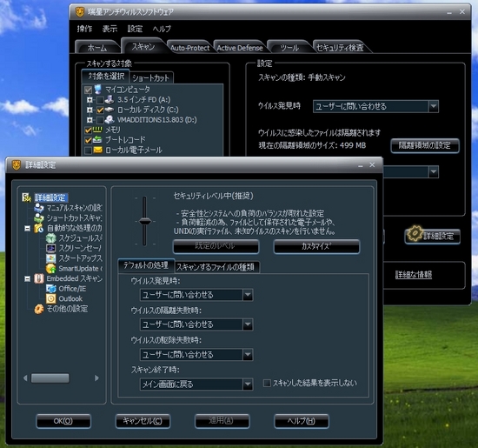Click the キャンセル(C) button
The image size is (478, 448).
pos(143,421)
